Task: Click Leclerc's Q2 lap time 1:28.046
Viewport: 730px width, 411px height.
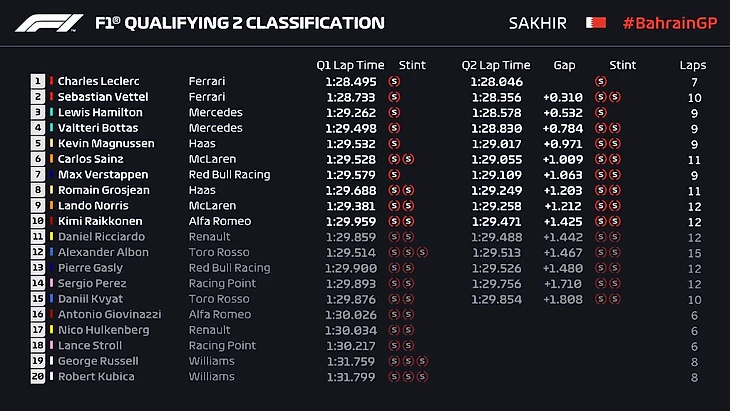Action: (496, 82)
